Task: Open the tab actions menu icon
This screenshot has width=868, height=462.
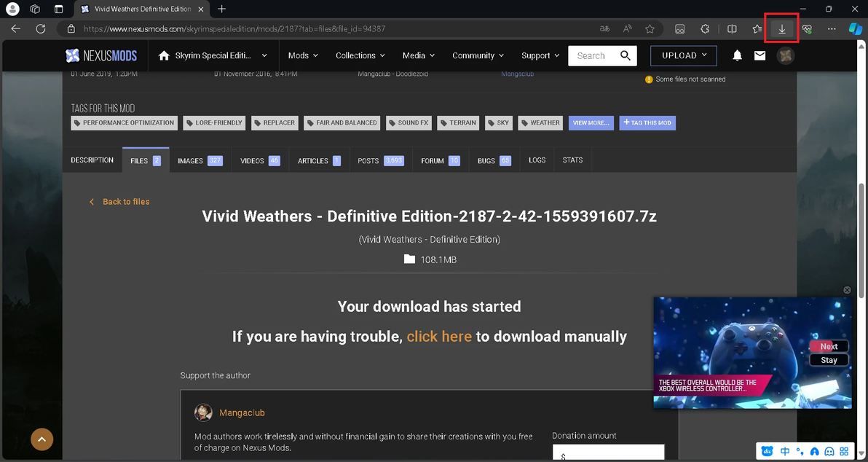Action: pyautogui.click(x=59, y=9)
